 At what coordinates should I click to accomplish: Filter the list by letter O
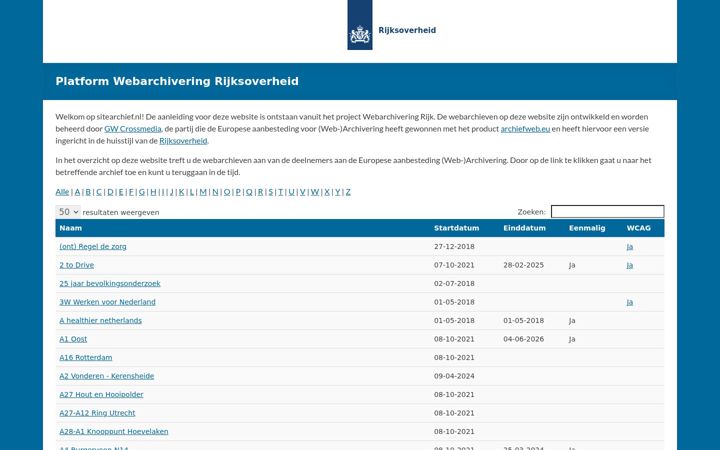click(227, 192)
